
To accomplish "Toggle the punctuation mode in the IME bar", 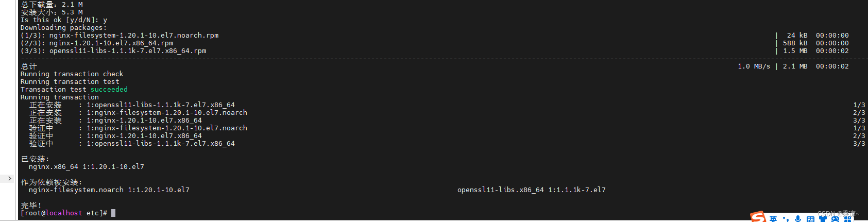I will click(786, 218).
